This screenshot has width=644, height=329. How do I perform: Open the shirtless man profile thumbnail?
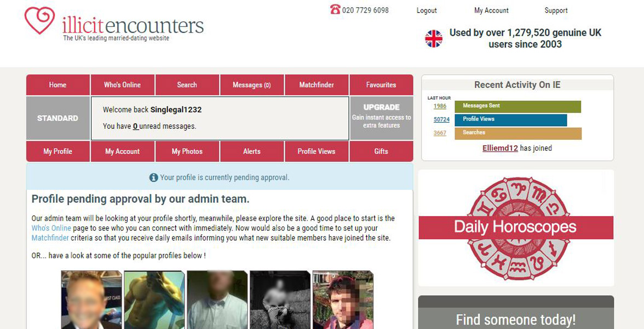pyautogui.click(x=154, y=300)
